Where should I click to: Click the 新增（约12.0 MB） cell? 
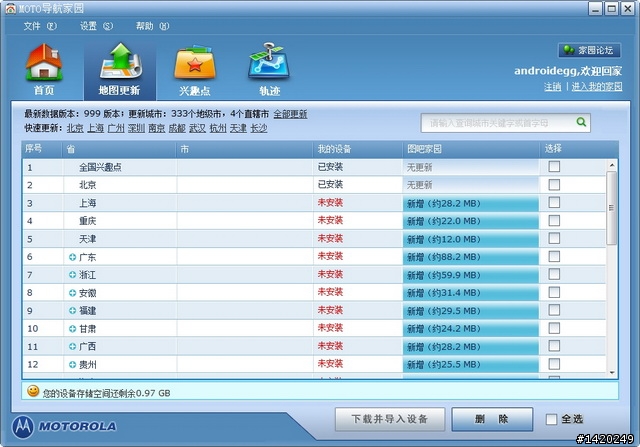[471, 239]
